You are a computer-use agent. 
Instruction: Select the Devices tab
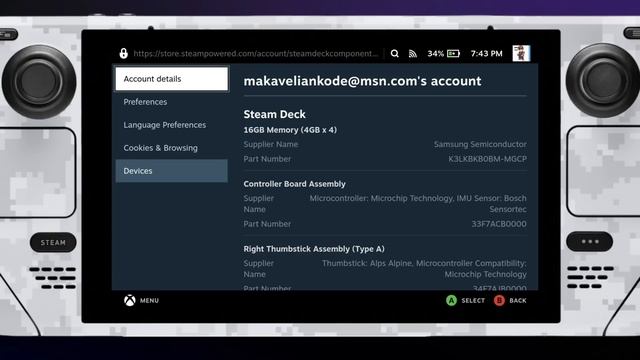[171, 171]
